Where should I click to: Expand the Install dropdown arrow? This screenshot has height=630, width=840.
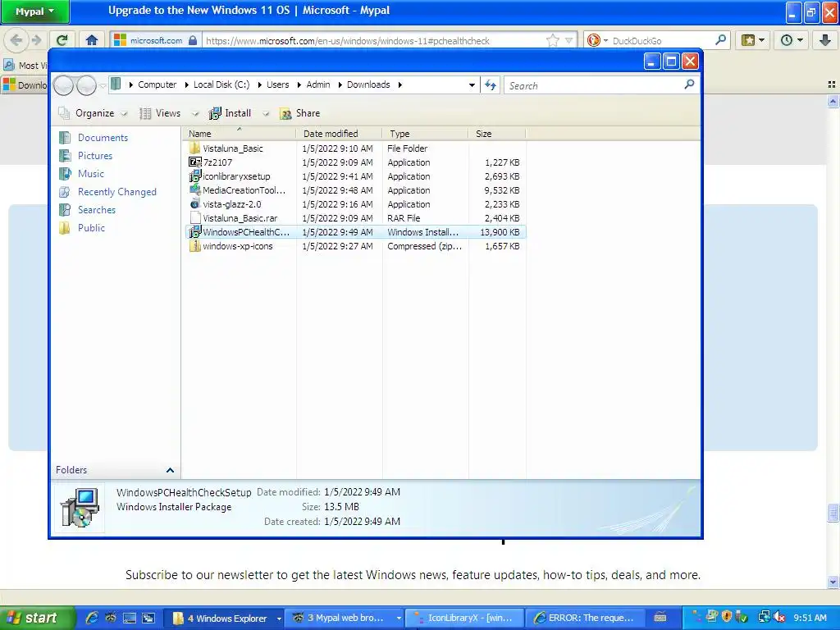click(266, 113)
